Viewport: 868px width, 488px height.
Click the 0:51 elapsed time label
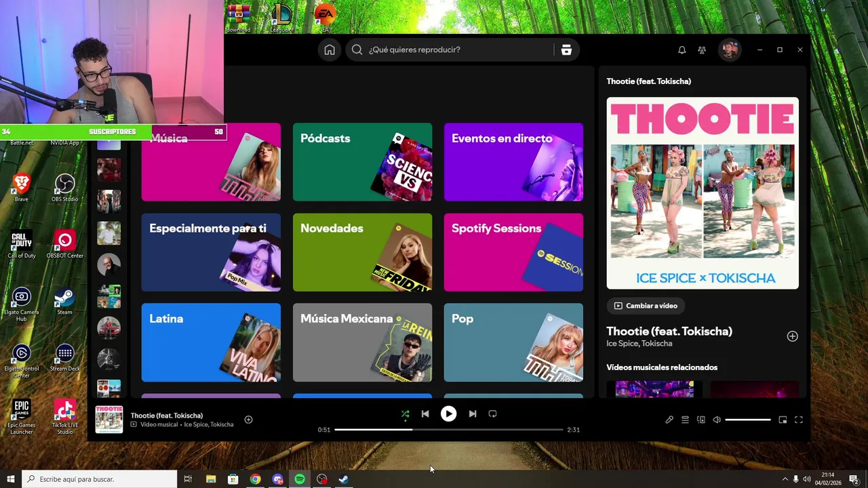tap(324, 430)
